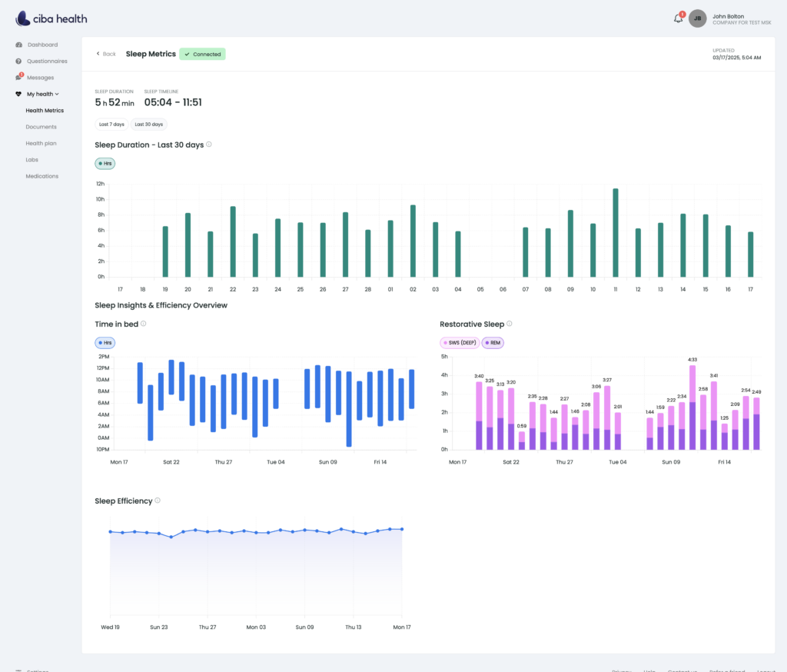787x672 pixels.
Task: Click restorative sleep bar labeled 0:59
Action: pyautogui.click(x=522, y=441)
